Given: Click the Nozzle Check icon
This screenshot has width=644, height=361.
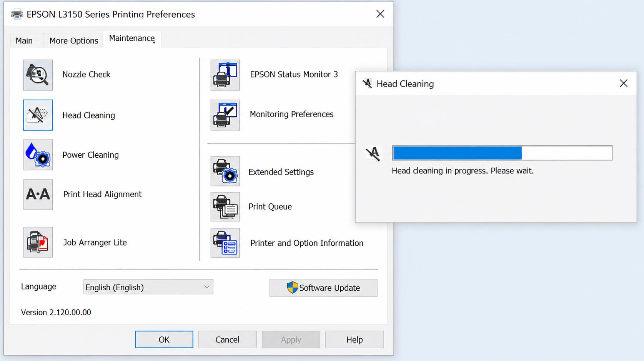Looking at the screenshot, I should coord(38,75).
